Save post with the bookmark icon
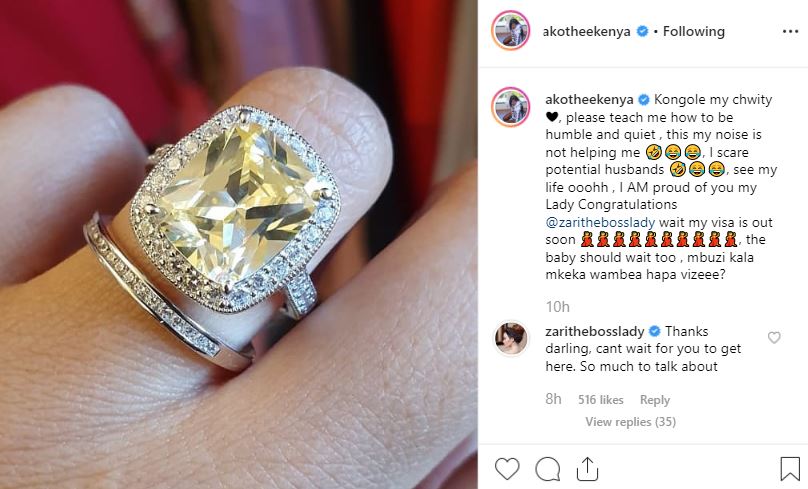The height and width of the screenshot is (489, 808). click(x=789, y=469)
